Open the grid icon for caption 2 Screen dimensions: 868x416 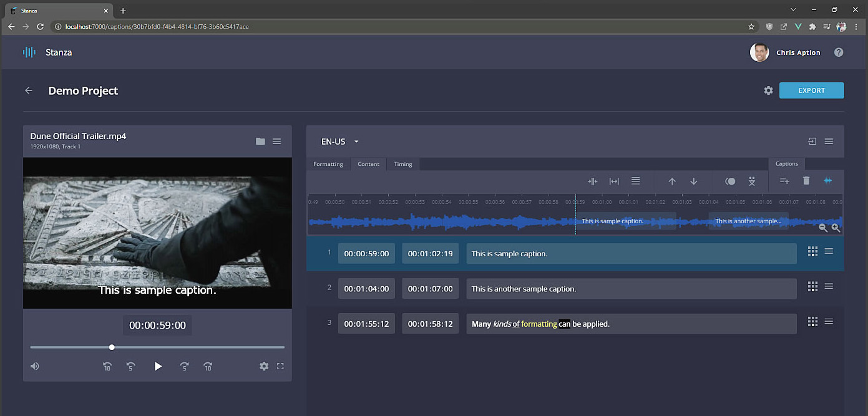click(812, 286)
